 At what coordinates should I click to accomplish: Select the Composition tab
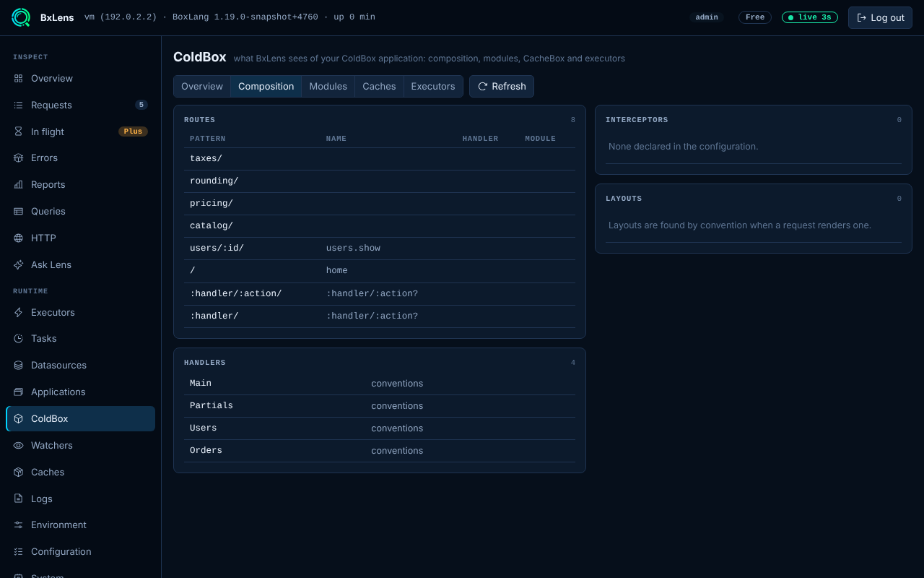[266, 86]
